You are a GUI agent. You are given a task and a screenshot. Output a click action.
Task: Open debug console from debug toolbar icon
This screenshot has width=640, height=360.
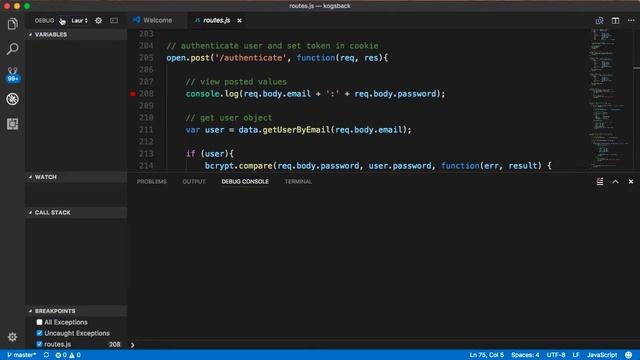[114, 20]
